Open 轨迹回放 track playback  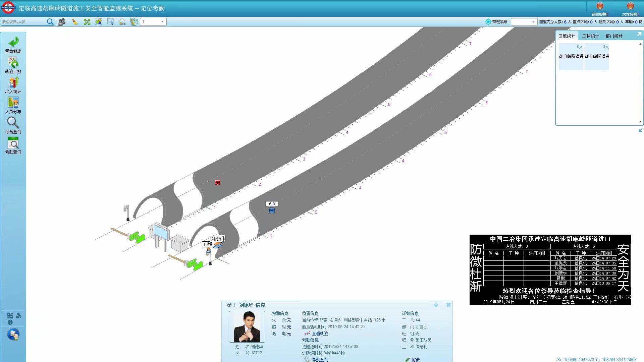tap(13, 63)
